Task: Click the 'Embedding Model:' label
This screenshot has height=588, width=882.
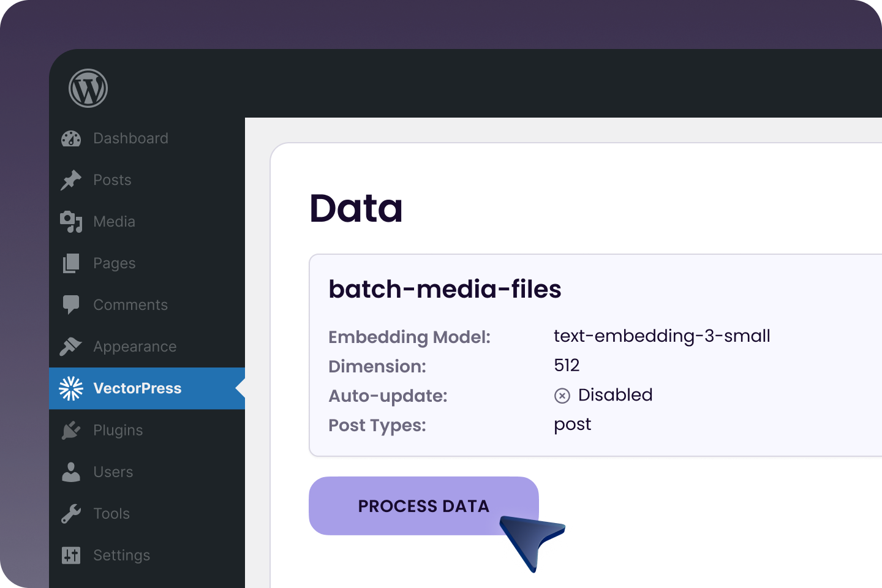Action: [x=409, y=337]
